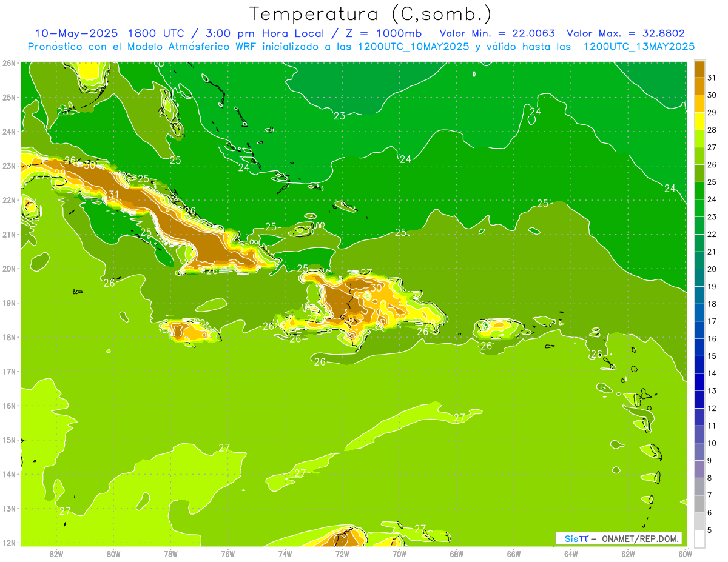Click the "13N" latitude axis label
This screenshot has height=562, width=728.
pos(8,509)
